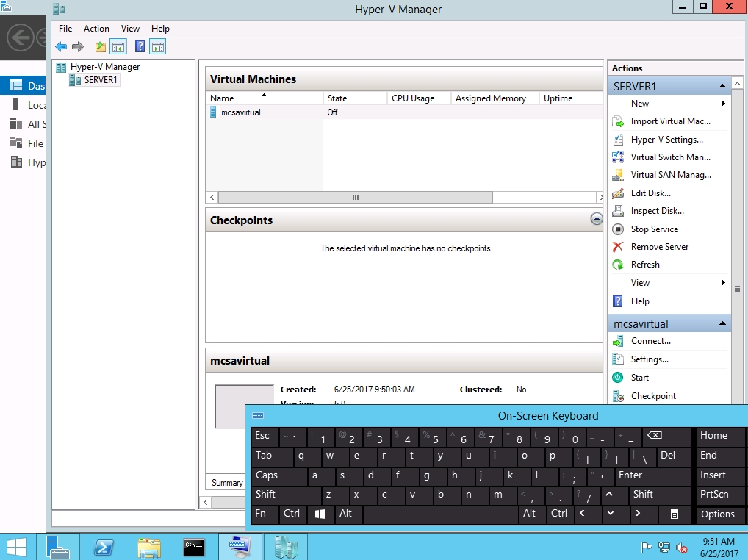Click the Back arrow in the toolbar

[61, 47]
